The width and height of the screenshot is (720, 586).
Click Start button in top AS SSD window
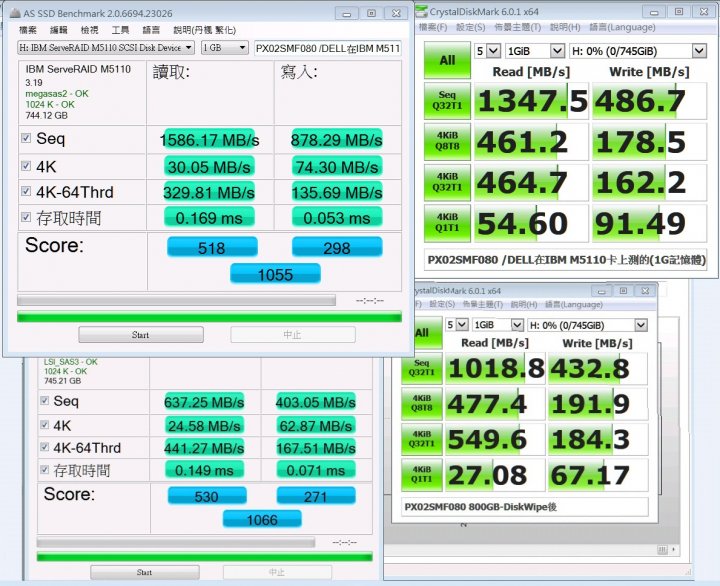[x=141, y=335]
